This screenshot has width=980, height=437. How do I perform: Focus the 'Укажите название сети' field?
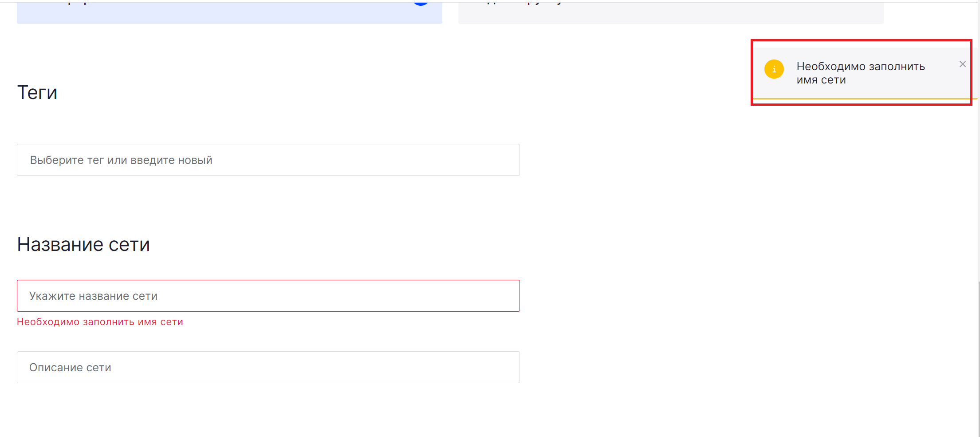pyautogui.click(x=268, y=296)
